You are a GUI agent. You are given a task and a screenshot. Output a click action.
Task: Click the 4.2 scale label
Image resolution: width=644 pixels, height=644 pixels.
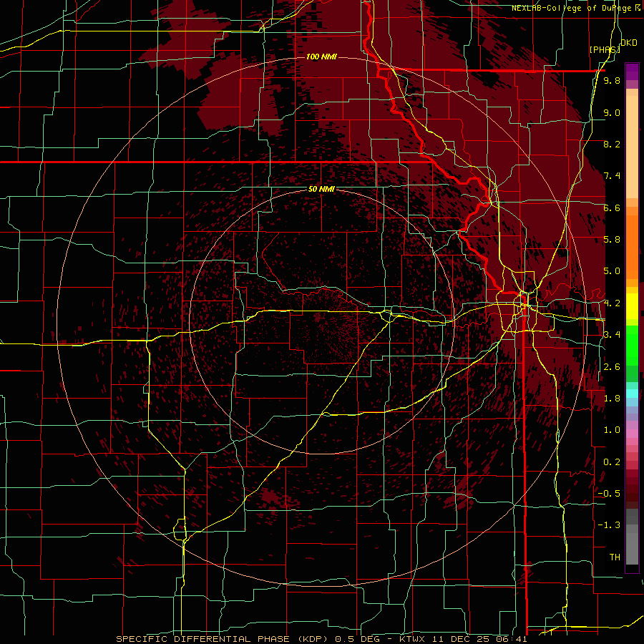pos(612,303)
